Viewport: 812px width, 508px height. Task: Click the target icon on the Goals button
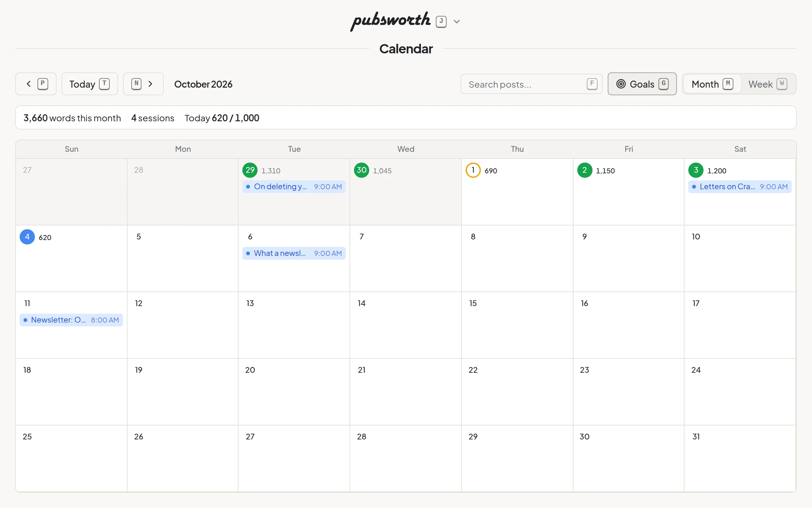[621, 84]
